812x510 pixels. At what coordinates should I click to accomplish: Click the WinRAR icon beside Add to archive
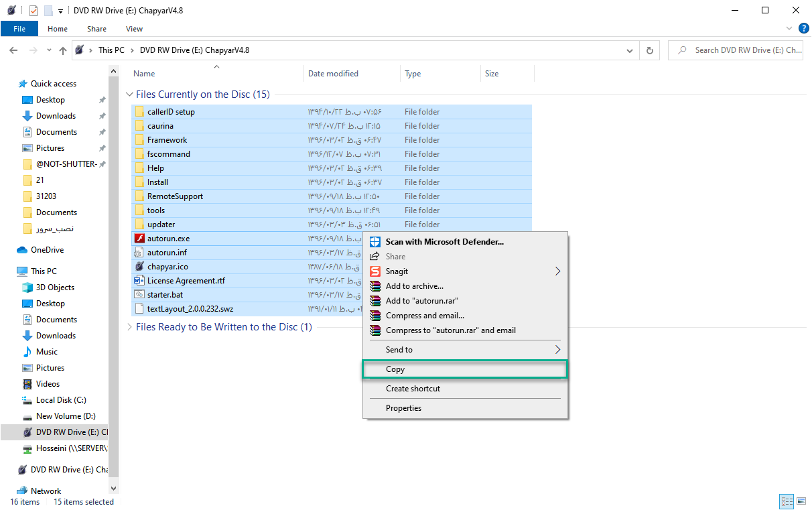pyautogui.click(x=375, y=286)
